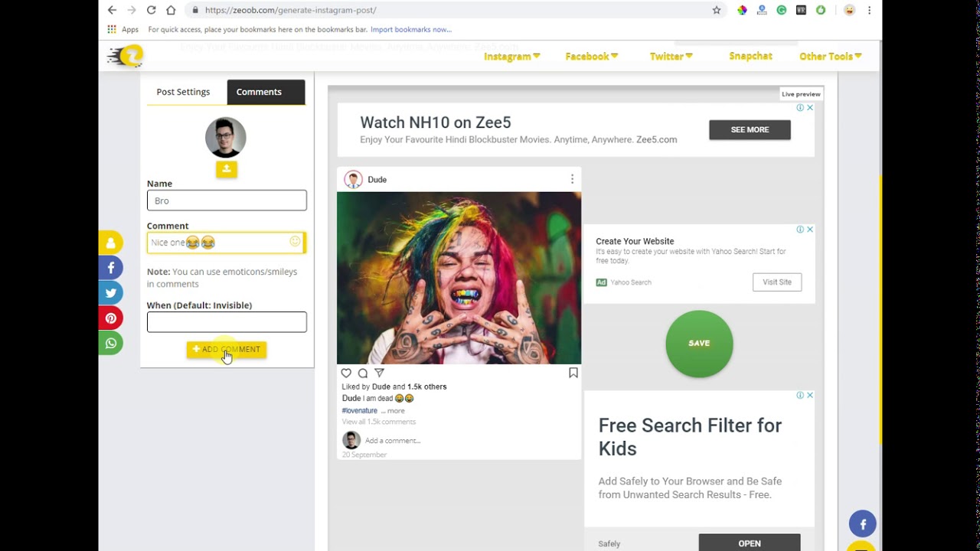Open the emoji picker in Comment field
The width and height of the screenshot is (980, 551).
pos(295,242)
